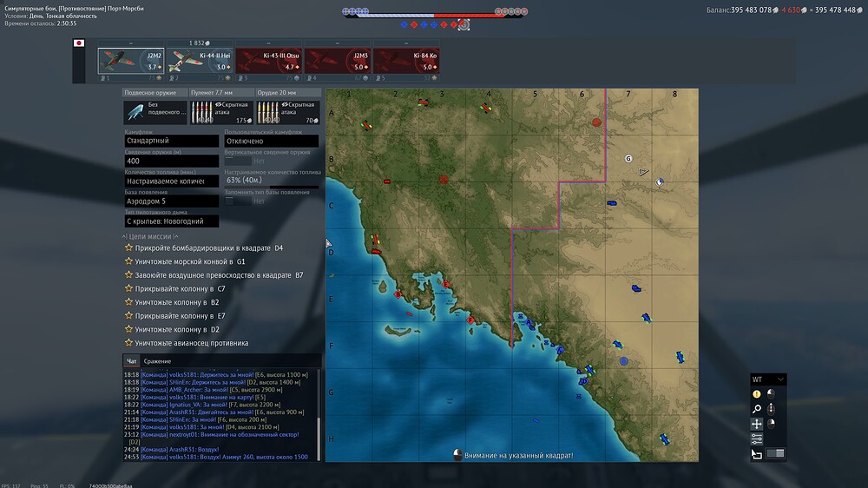
Task: Click star next to 'Прикройте бомбардировщики в квадрате D4'
Action: 129,247
